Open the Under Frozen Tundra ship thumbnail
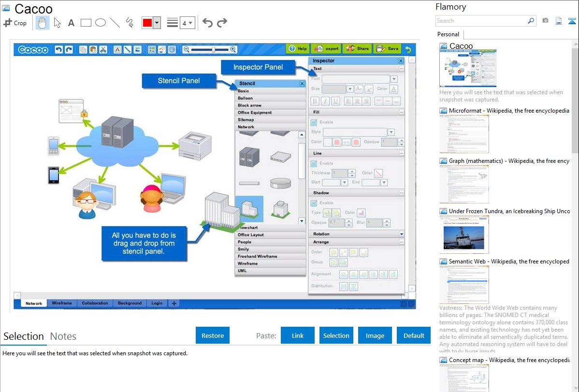The image size is (579, 392). [464, 234]
